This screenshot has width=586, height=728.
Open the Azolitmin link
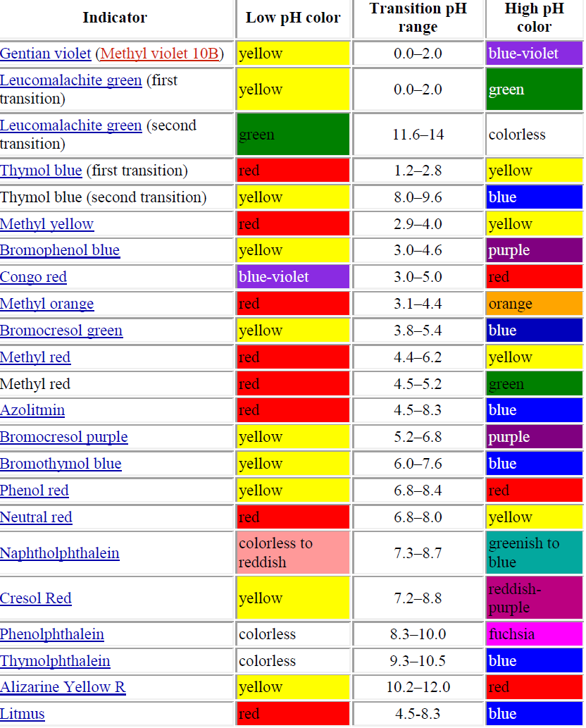[33, 410]
